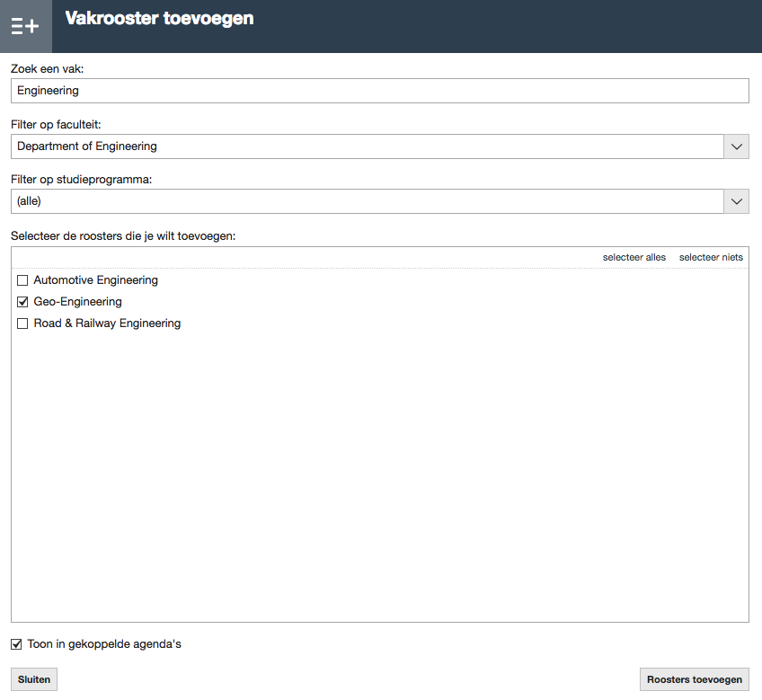Click the "Zoek een vak" search field
762x700 pixels.
point(379,91)
